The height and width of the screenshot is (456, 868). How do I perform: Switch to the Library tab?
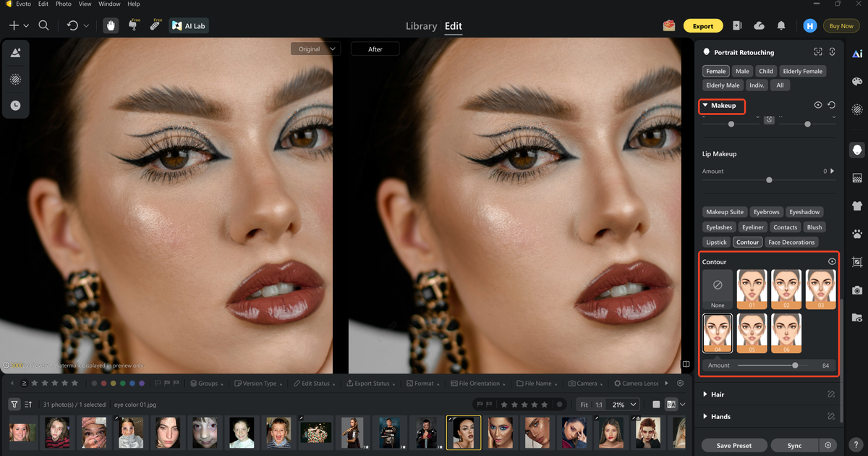(421, 26)
